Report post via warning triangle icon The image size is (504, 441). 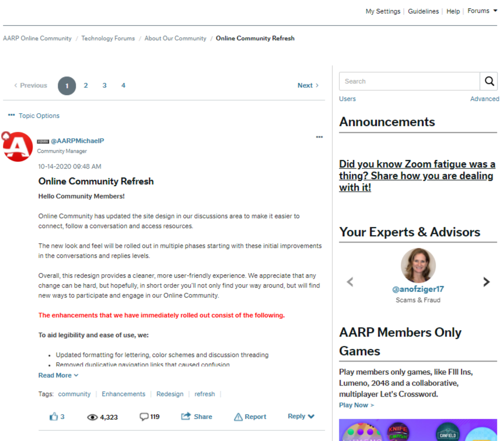click(x=238, y=416)
